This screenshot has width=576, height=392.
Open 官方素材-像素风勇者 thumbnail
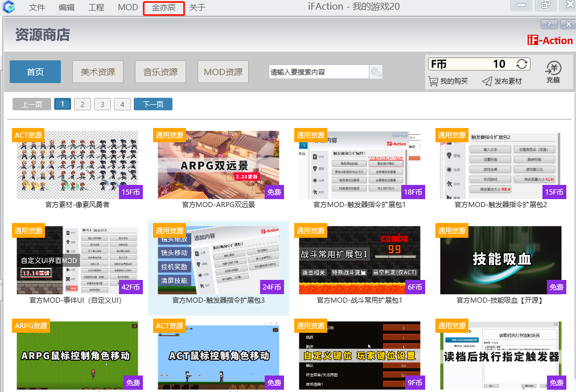(77, 165)
